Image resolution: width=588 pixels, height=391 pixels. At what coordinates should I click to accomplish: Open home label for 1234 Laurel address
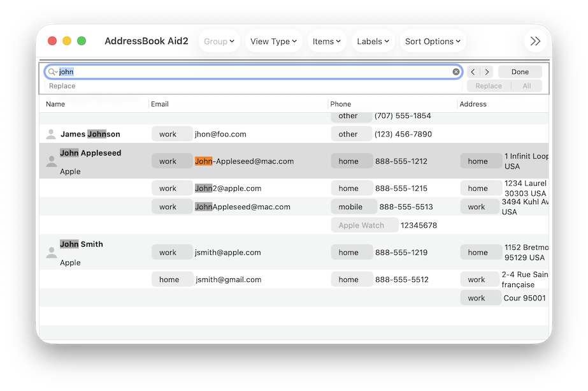coord(481,188)
